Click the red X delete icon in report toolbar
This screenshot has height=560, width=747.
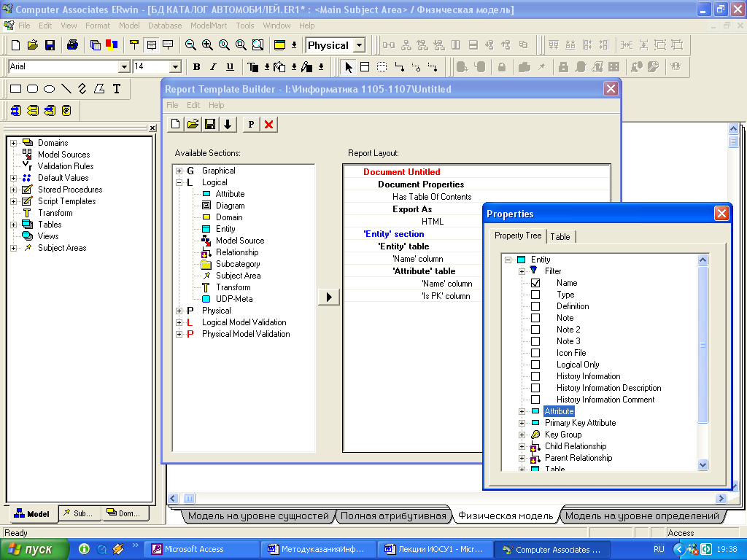pyautogui.click(x=269, y=124)
